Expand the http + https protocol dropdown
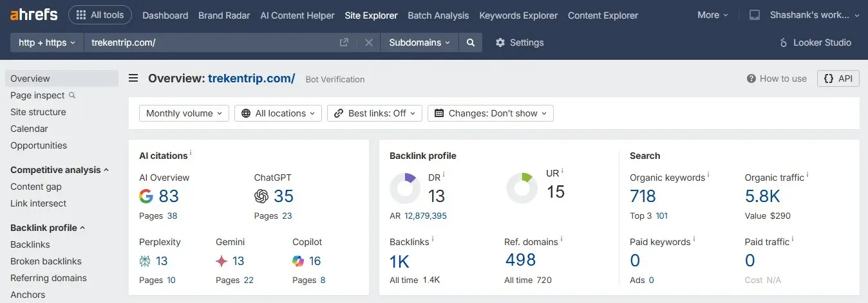Screen dimensions: 868x303 click(x=48, y=42)
